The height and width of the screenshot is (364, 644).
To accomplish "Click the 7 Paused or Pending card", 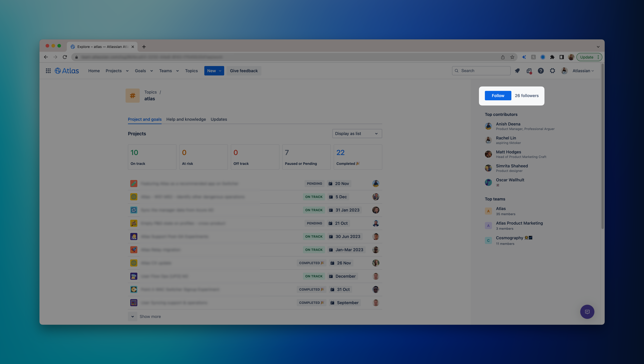I will (306, 157).
